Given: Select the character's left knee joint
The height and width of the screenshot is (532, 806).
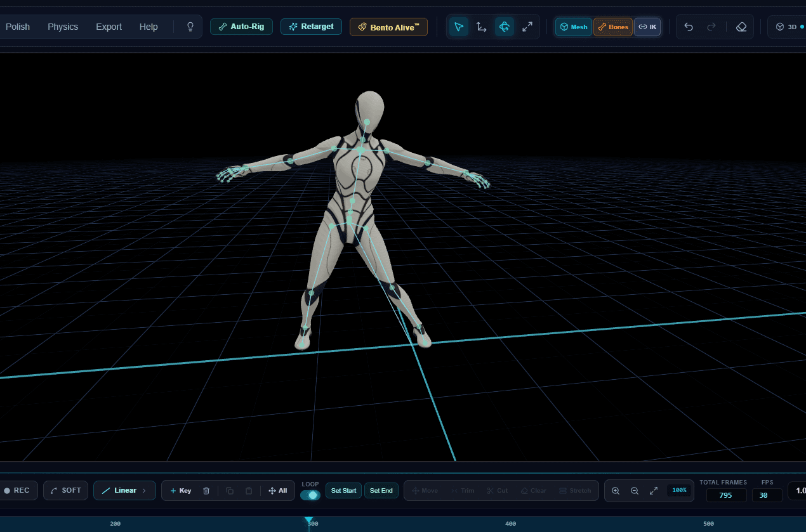Looking at the screenshot, I should pos(392,287).
